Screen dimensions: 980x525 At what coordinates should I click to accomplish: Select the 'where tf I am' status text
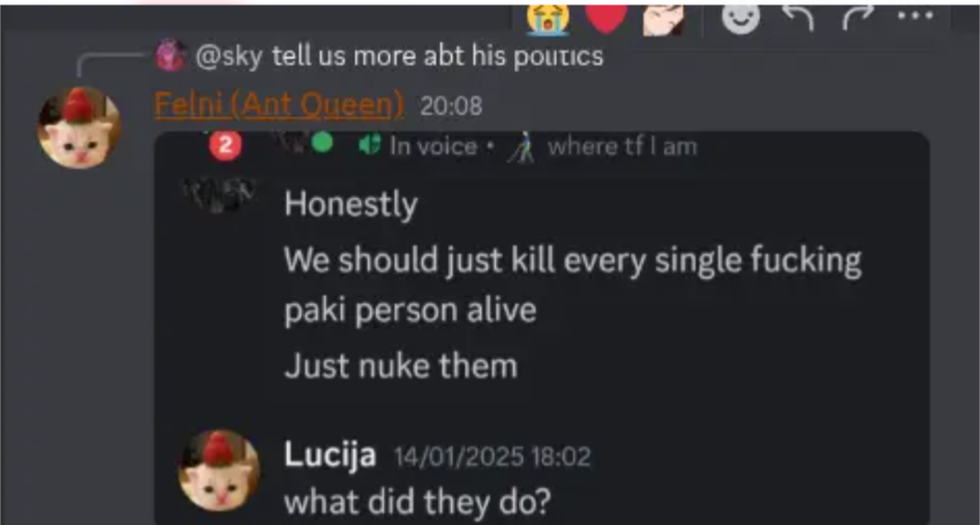pos(622,147)
